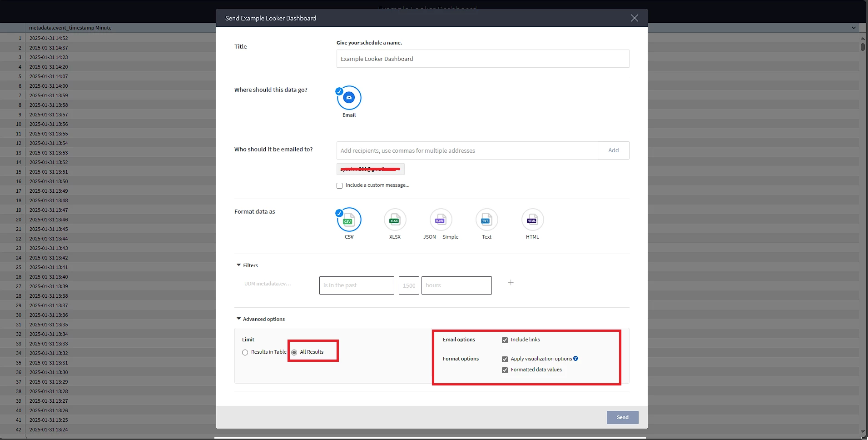Click the schedule title input field
The width and height of the screenshot is (868, 440).
click(483, 59)
